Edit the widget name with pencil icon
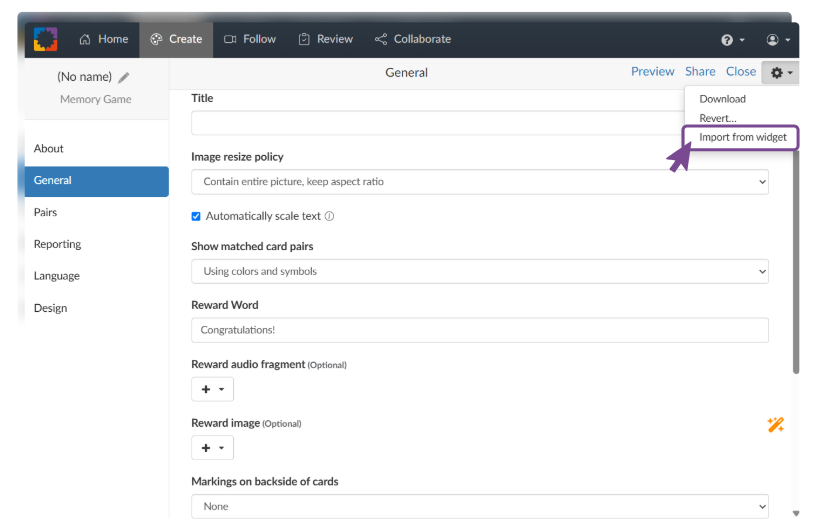 coord(123,78)
